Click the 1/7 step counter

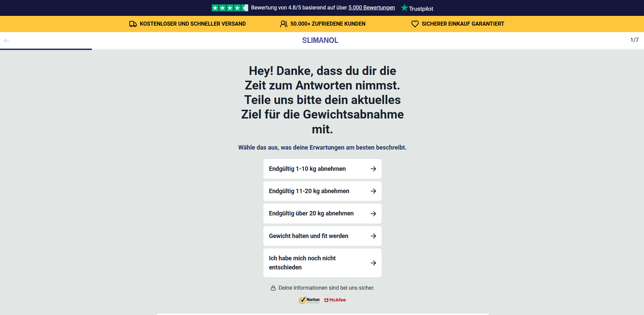pos(634,40)
